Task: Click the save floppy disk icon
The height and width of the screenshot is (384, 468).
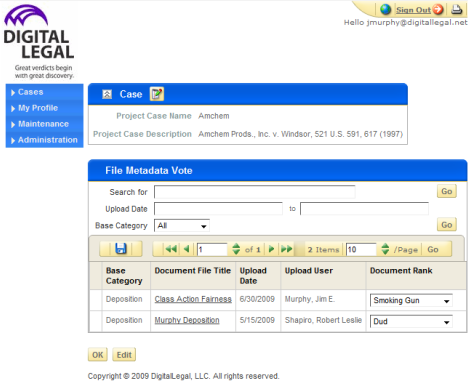Action: pyautogui.click(x=121, y=249)
